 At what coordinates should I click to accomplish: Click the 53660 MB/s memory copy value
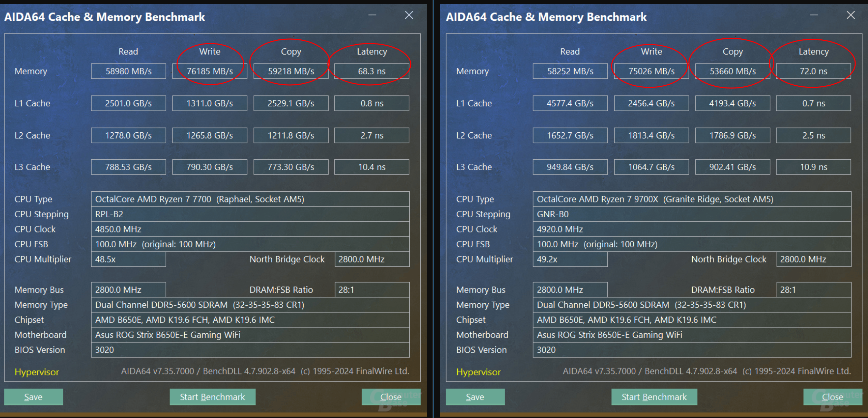click(x=732, y=71)
